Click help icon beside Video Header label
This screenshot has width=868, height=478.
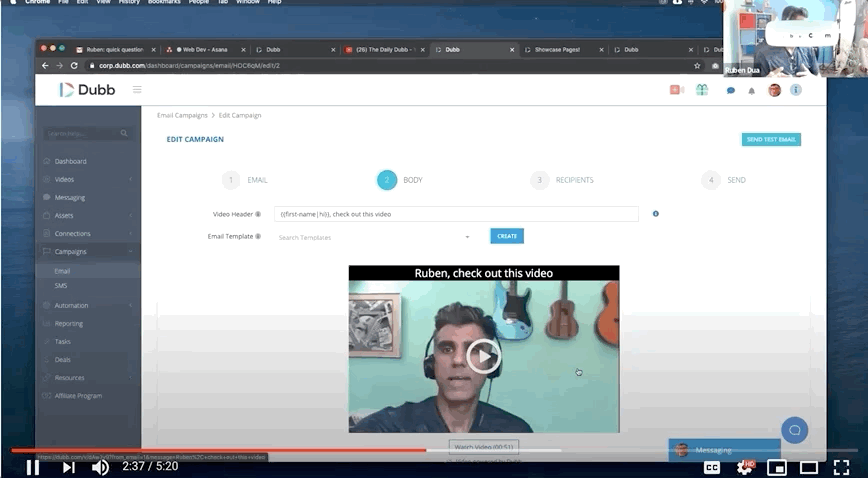(x=258, y=214)
